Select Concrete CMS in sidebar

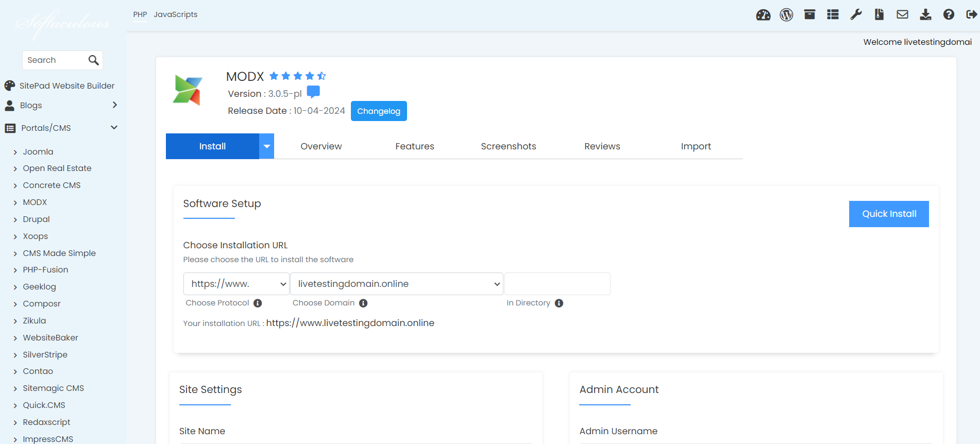(x=52, y=185)
